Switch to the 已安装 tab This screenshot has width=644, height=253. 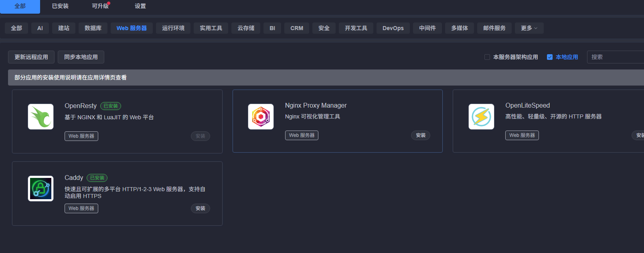tap(60, 6)
